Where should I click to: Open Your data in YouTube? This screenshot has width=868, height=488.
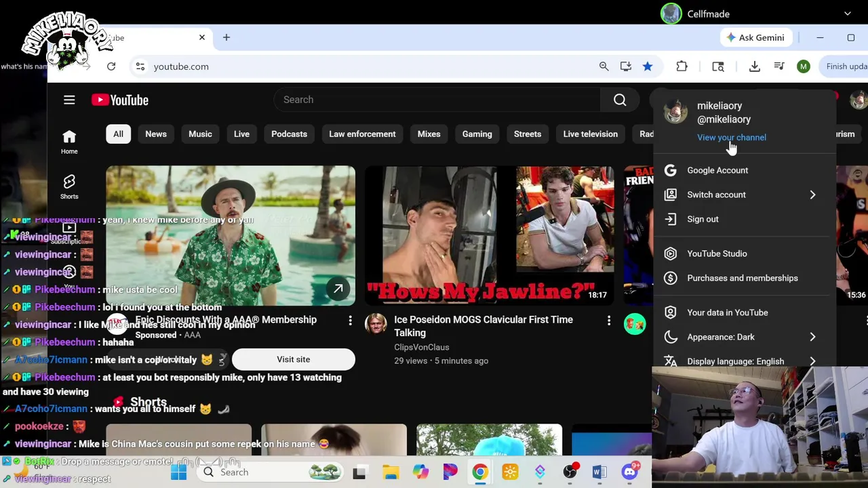(744, 313)
